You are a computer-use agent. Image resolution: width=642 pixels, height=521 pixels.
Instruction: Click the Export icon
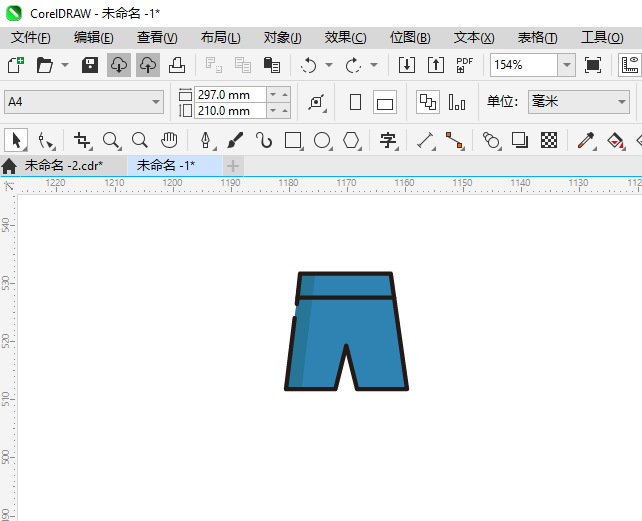click(436, 65)
